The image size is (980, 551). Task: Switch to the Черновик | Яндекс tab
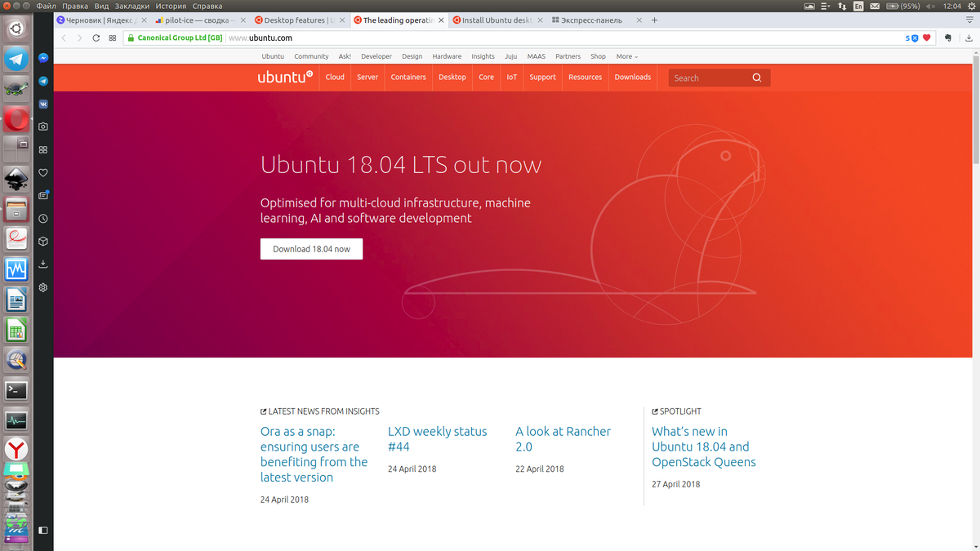[101, 20]
